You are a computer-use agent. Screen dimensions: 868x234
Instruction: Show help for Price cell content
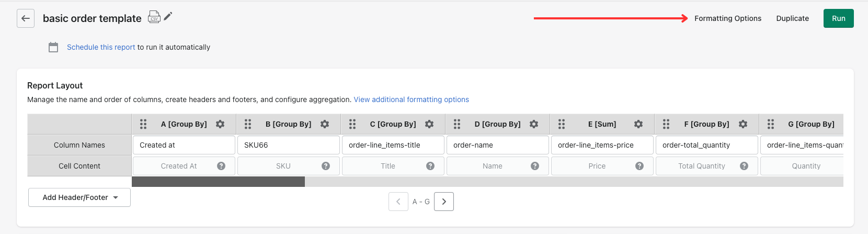pyautogui.click(x=639, y=166)
